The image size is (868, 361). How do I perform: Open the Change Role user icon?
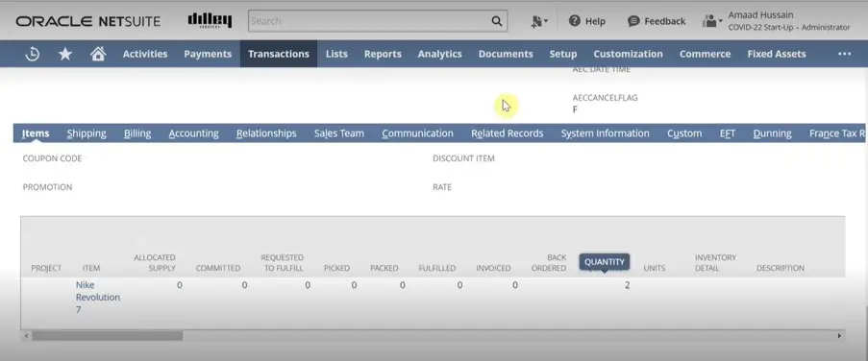tap(712, 21)
